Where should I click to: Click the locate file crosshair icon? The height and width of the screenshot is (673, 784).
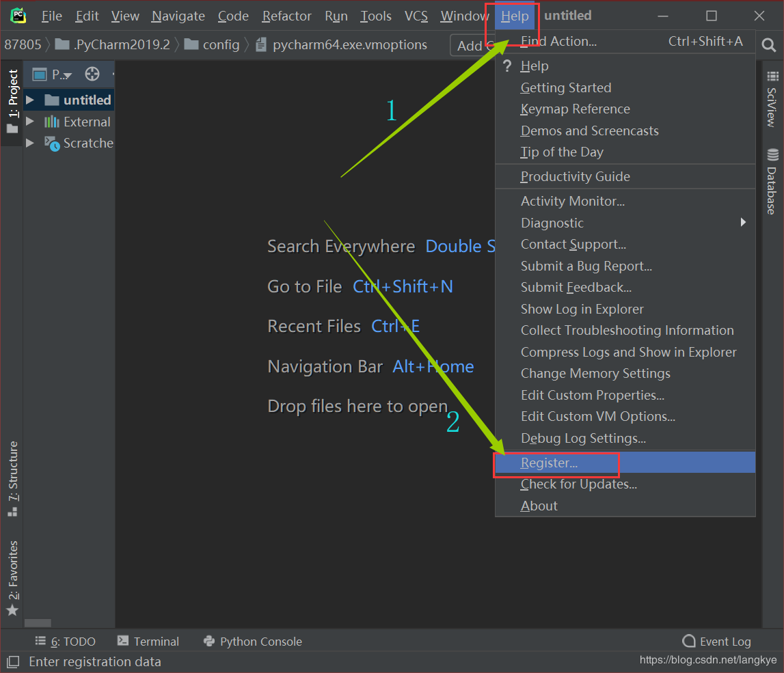(x=92, y=74)
